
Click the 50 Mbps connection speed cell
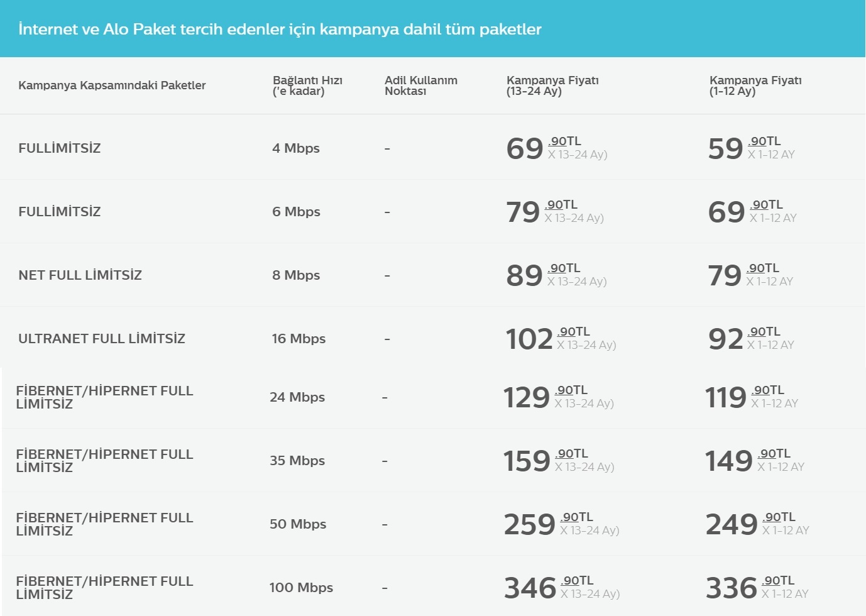tap(298, 524)
